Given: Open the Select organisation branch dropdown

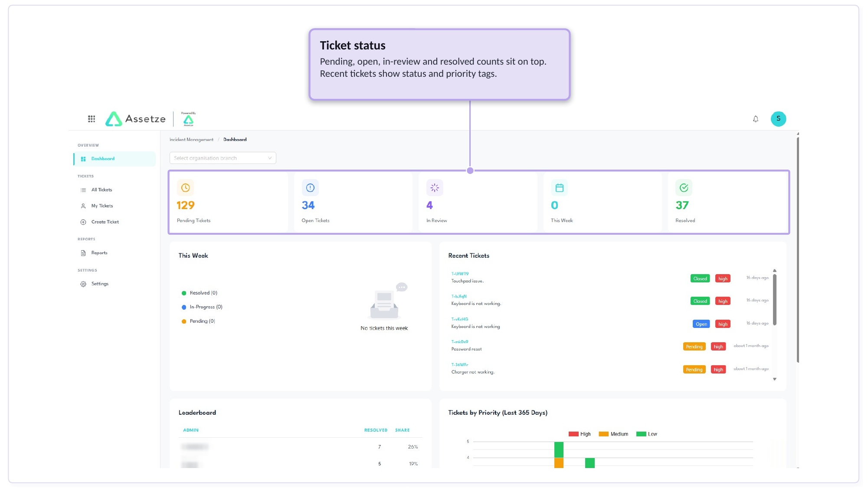Looking at the screenshot, I should click(x=223, y=158).
